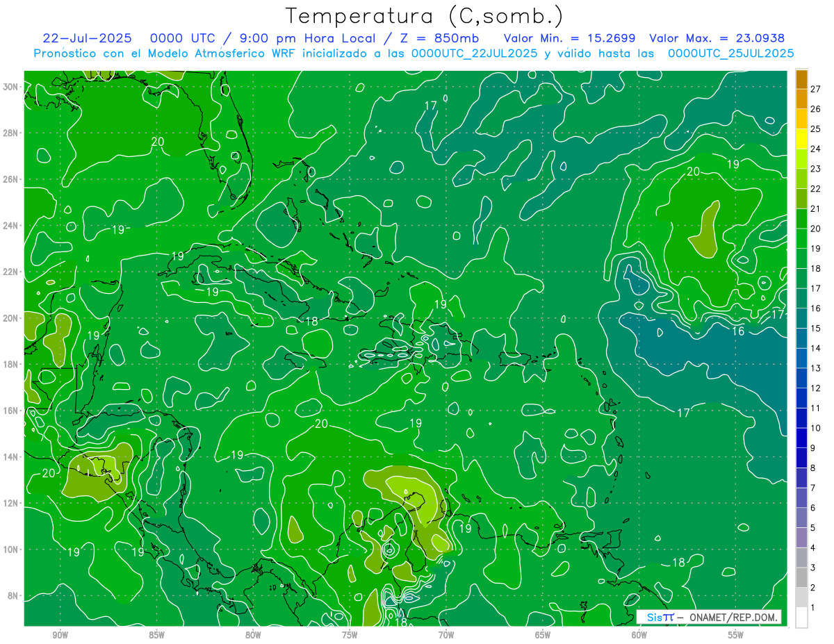Viewport: 834px width, 644px height.
Task: Click the dark blue swatch between 10 and 11
Action: tap(802, 418)
